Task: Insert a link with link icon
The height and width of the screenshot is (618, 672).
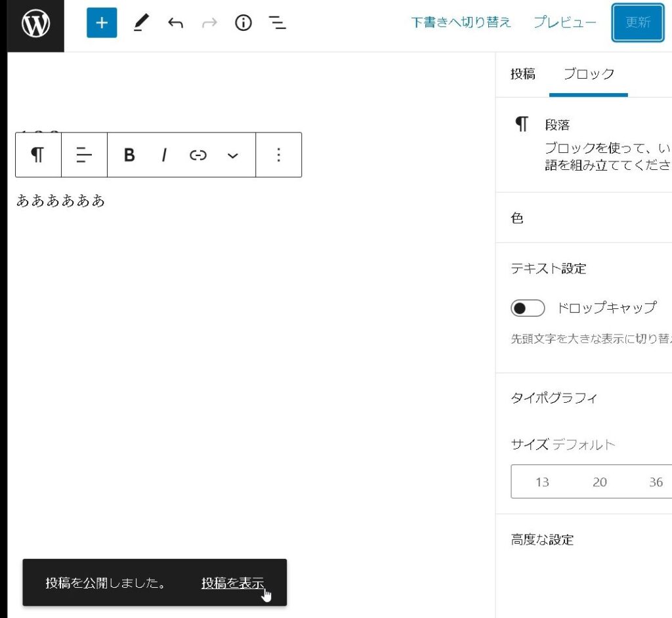Action: [198, 155]
